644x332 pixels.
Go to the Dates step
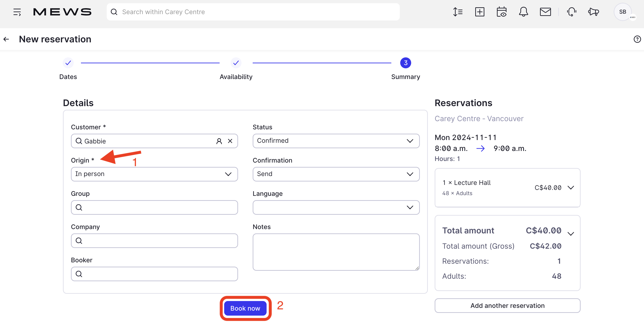[x=68, y=63]
